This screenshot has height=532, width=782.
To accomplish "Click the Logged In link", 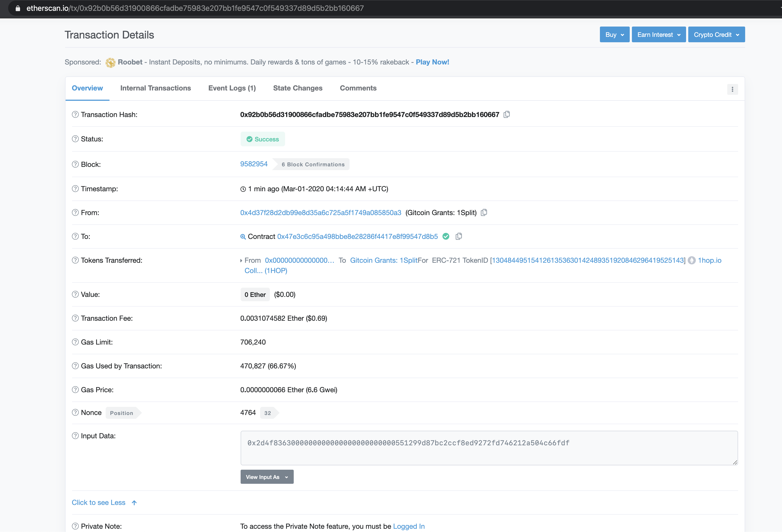I will coord(409,526).
